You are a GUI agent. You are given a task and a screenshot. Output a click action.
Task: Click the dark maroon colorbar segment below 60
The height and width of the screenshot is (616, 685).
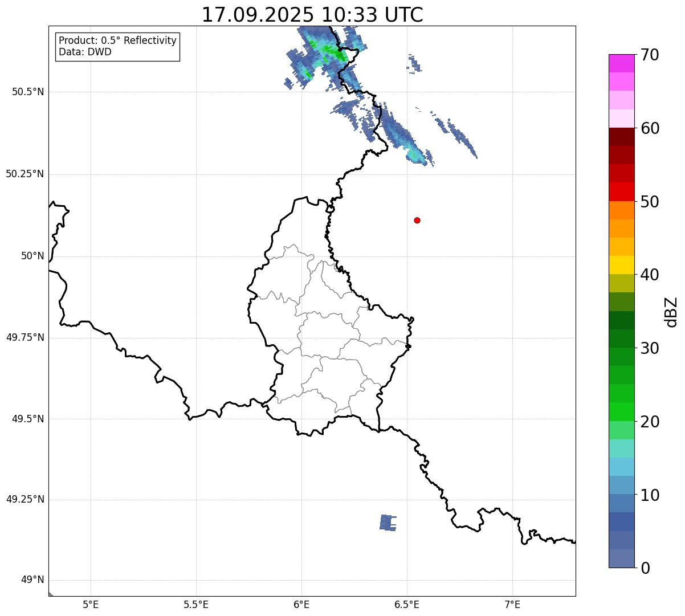(622, 137)
